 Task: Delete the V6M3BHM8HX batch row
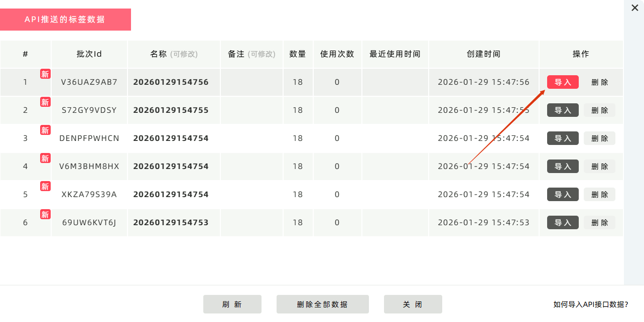pos(599,167)
